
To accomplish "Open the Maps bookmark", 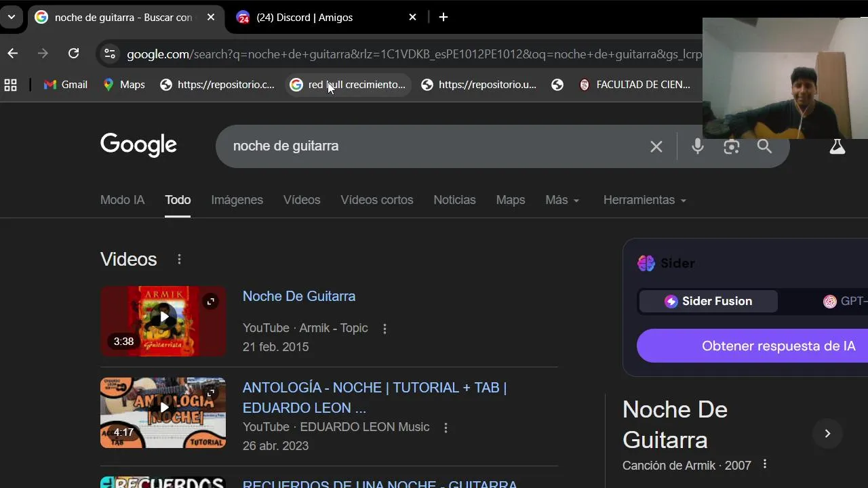I will [x=124, y=85].
